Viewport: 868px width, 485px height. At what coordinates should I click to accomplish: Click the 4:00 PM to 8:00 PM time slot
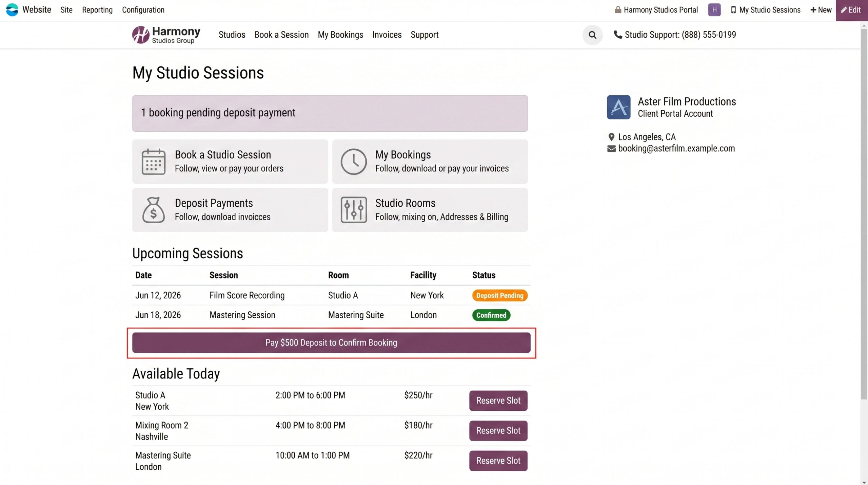(x=310, y=425)
